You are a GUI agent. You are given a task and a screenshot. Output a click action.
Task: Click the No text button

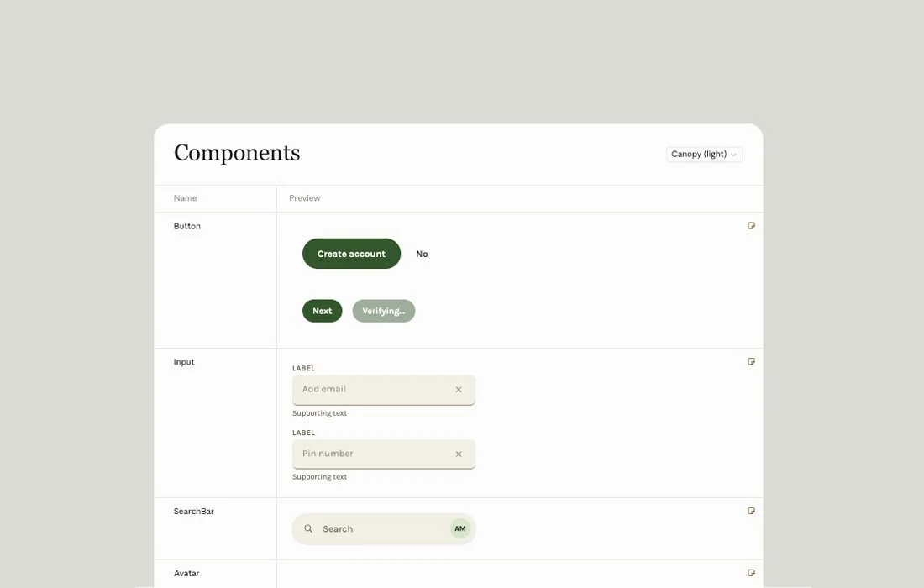pyautogui.click(x=422, y=254)
